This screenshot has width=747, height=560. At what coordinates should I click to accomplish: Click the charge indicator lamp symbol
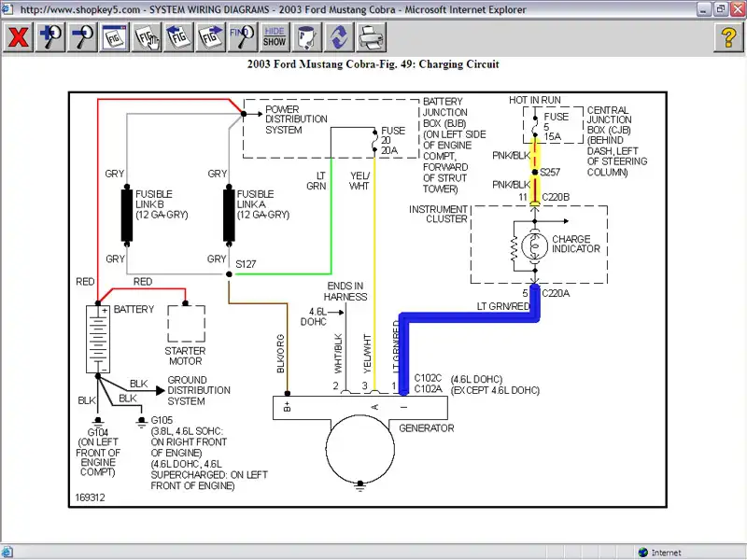[534, 246]
